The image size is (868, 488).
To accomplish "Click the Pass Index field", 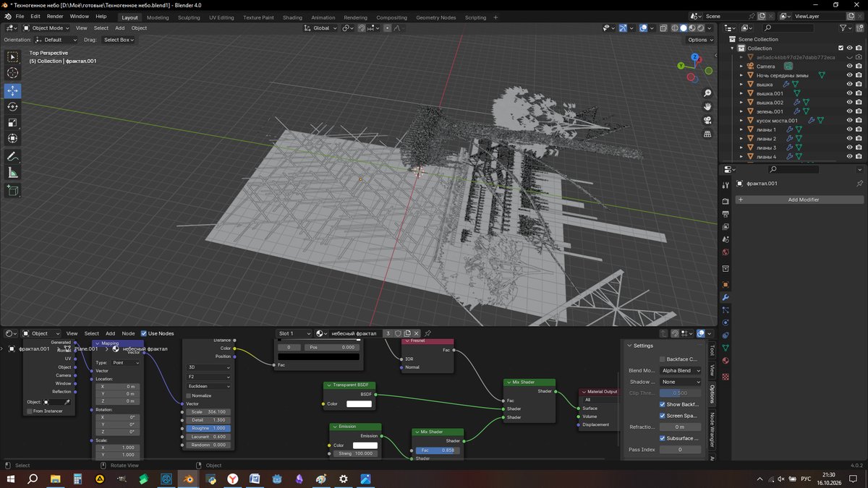I will coord(681,450).
